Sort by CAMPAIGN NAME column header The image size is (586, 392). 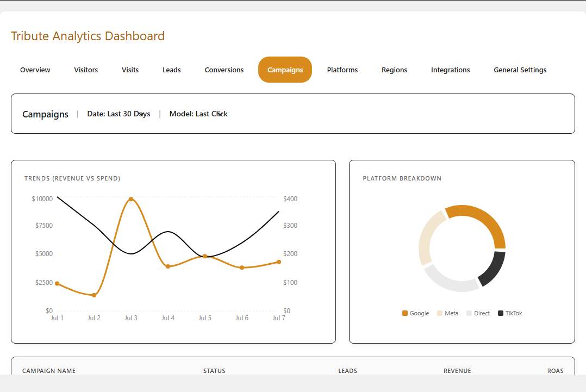point(49,371)
